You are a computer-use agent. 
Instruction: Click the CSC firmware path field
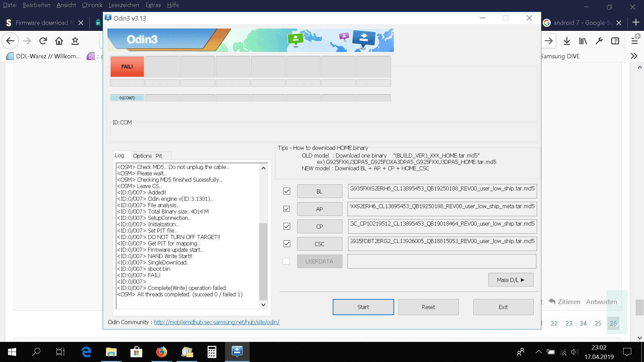click(x=442, y=244)
